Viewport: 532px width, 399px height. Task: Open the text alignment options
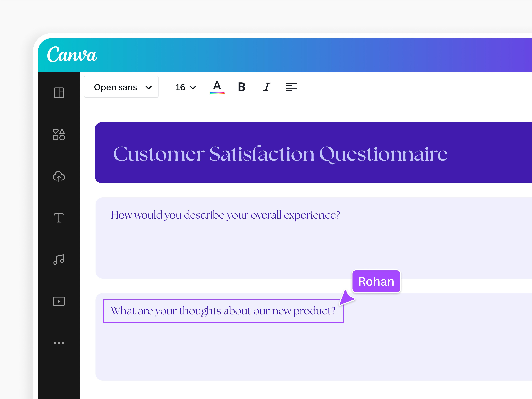pyautogui.click(x=291, y=87)
